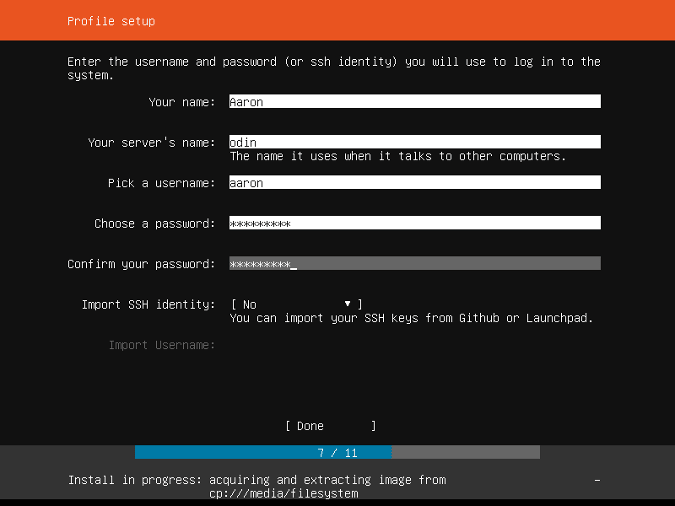Select the 'Install in progress' status message
Viewport: 675px width, 506px height.
click(x=257, y=486)
